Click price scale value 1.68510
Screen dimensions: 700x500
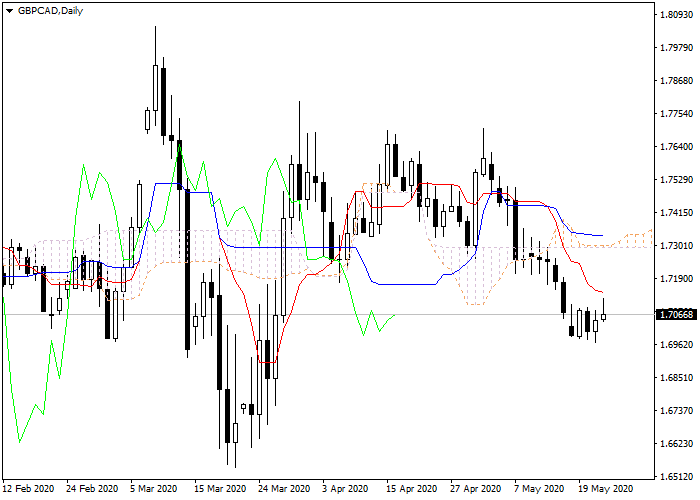(x=676, y=378)
